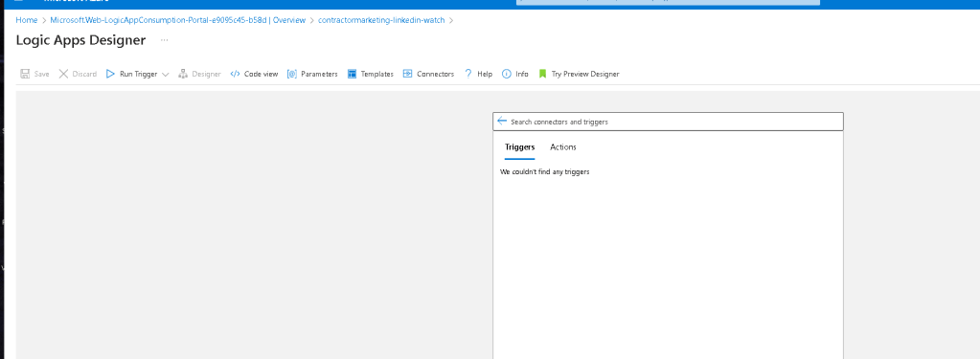The height and width of the screenshot is (359, 980).
Task: Click Try Preview Designer label
Action: point(585,74)
